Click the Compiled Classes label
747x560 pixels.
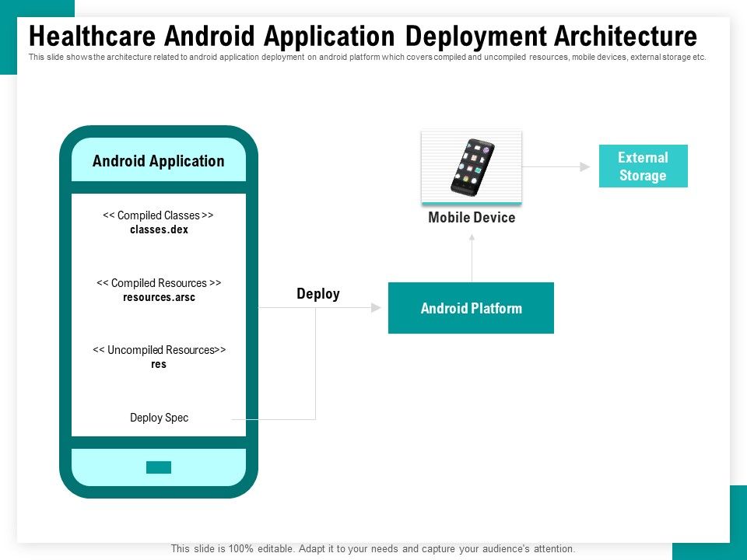pyautogui.click(x=158, y=215)
